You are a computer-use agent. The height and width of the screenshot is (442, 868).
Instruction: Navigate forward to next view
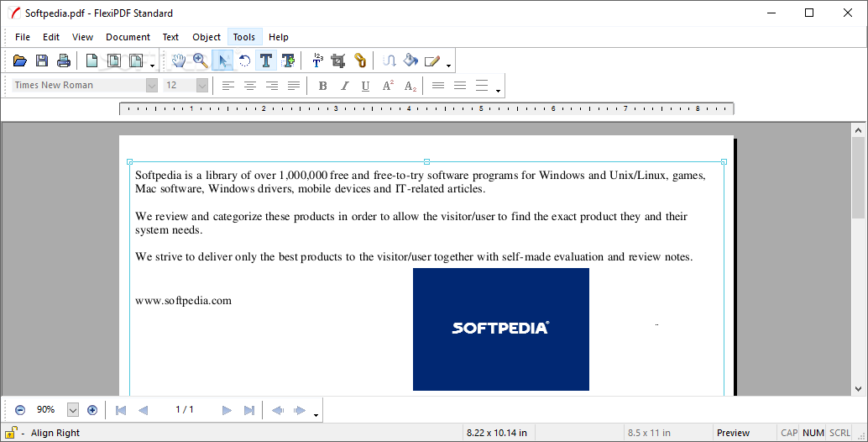point(300,410)
